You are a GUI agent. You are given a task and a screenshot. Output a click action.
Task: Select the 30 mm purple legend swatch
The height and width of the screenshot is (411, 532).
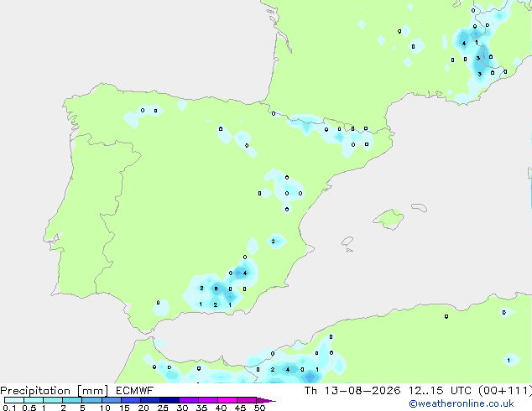(x=189, y=400)
